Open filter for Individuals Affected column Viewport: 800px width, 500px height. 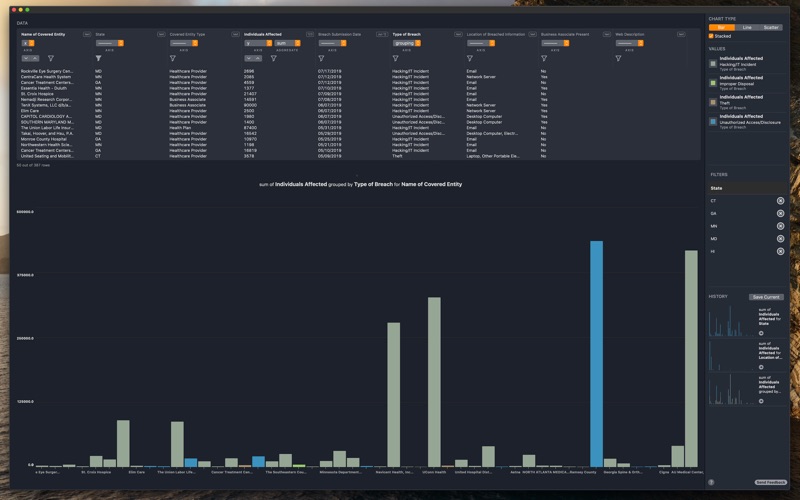273,59
